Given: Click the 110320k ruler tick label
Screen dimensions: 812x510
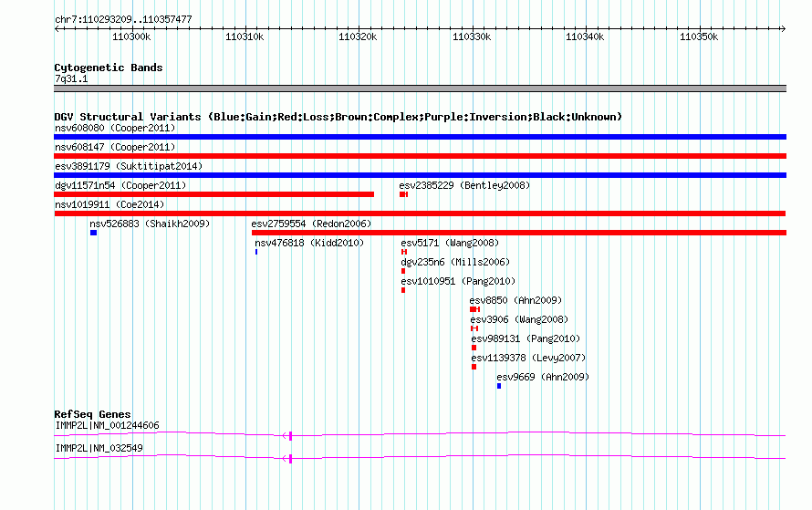Looking at the screenshot, I should (x=358, y=37).
